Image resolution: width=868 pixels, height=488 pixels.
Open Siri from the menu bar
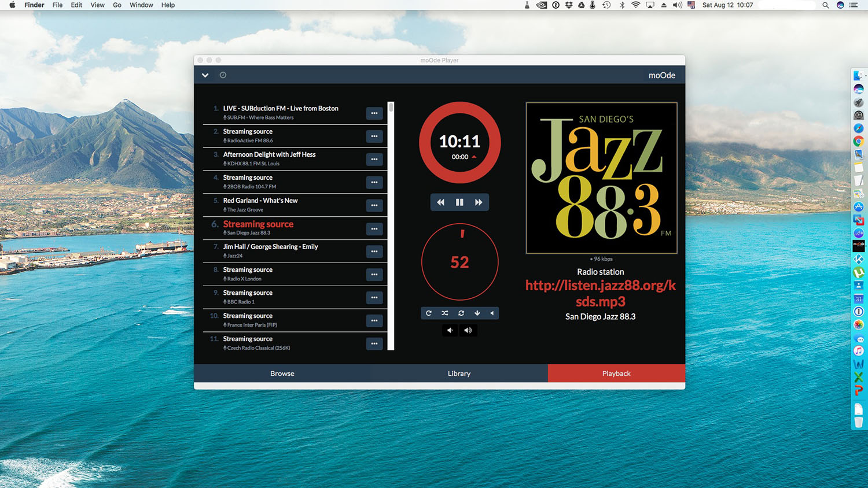840,5
